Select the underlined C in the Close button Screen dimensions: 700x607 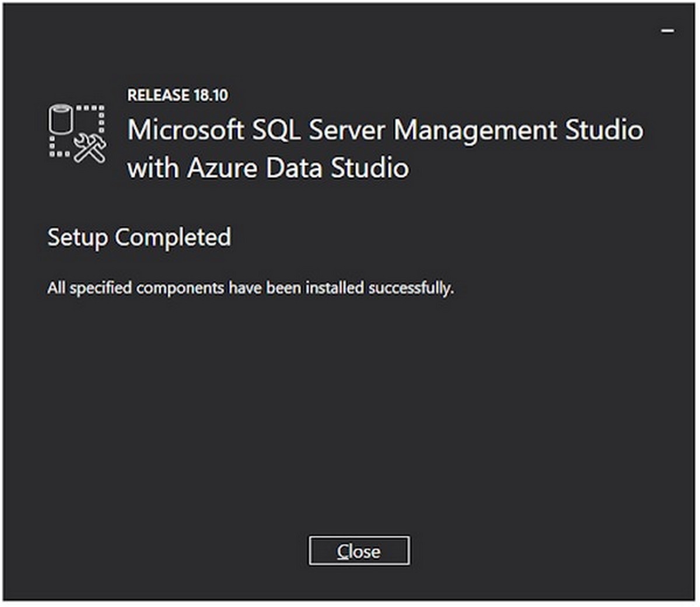(x=342, y=550)
